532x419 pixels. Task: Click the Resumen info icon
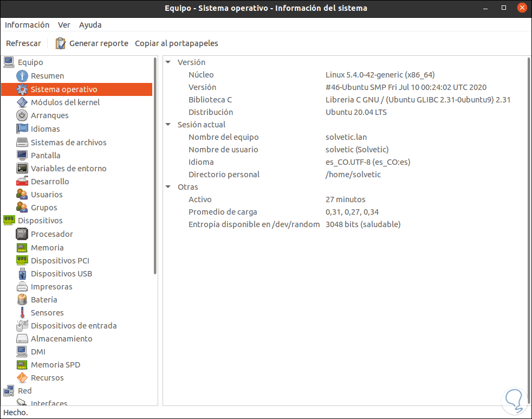pos(22,76)
